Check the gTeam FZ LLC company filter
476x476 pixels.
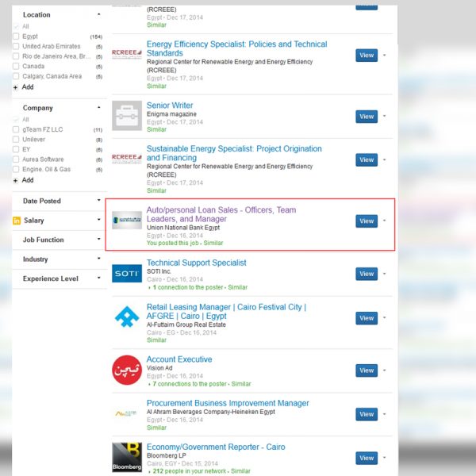pos(16,129)
